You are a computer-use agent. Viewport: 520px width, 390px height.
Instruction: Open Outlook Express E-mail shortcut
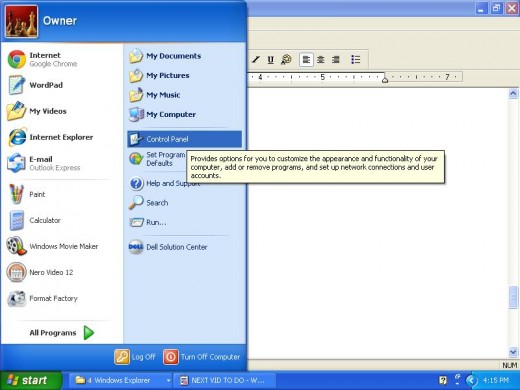pyautogui.click(x=62, y=163)
